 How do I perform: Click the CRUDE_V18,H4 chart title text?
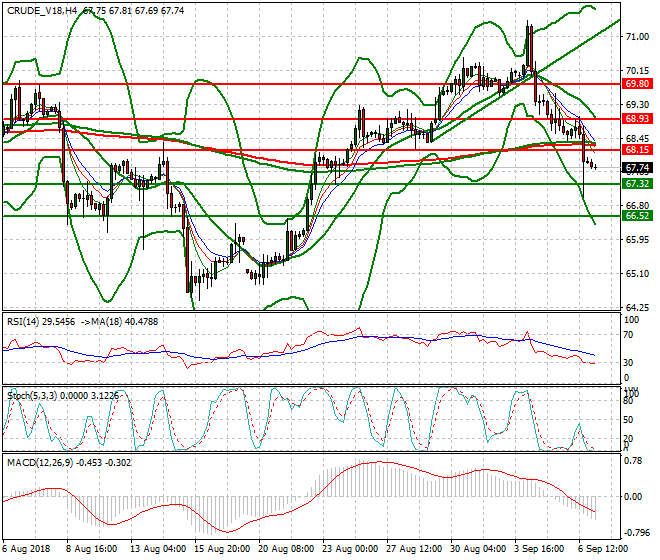42,11
